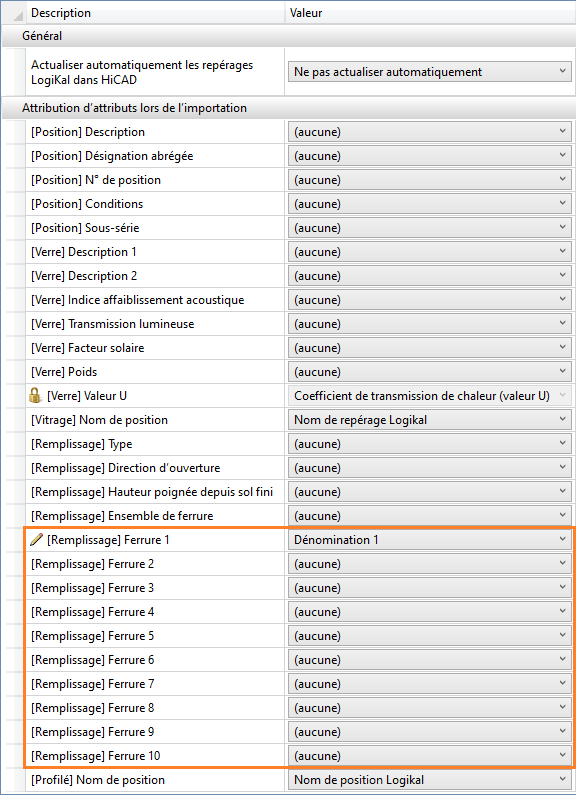Select the [Remplissage] Ensemble de ferrure label
The height and width of the screenshot is (795, 576).
(x=122, y=516)
